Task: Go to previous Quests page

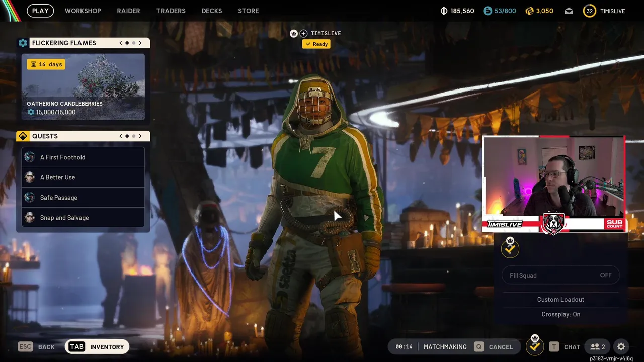Action: pyautogui.click(x=121, y=136)
